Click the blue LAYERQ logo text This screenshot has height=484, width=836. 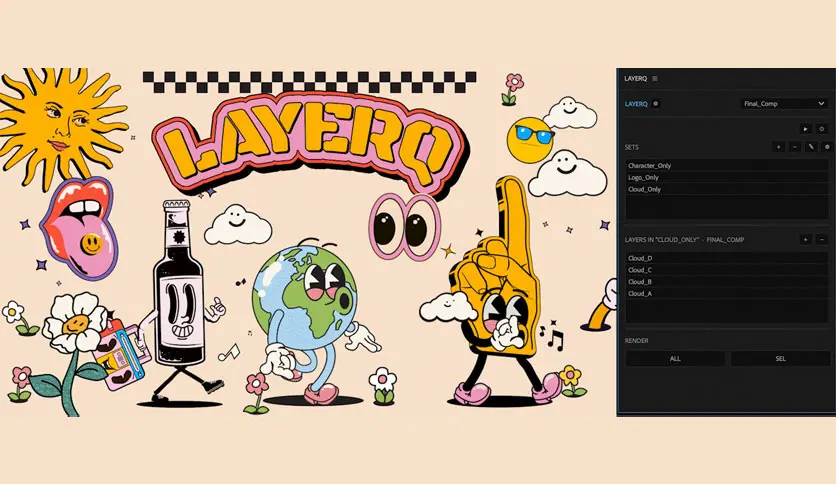636,104
